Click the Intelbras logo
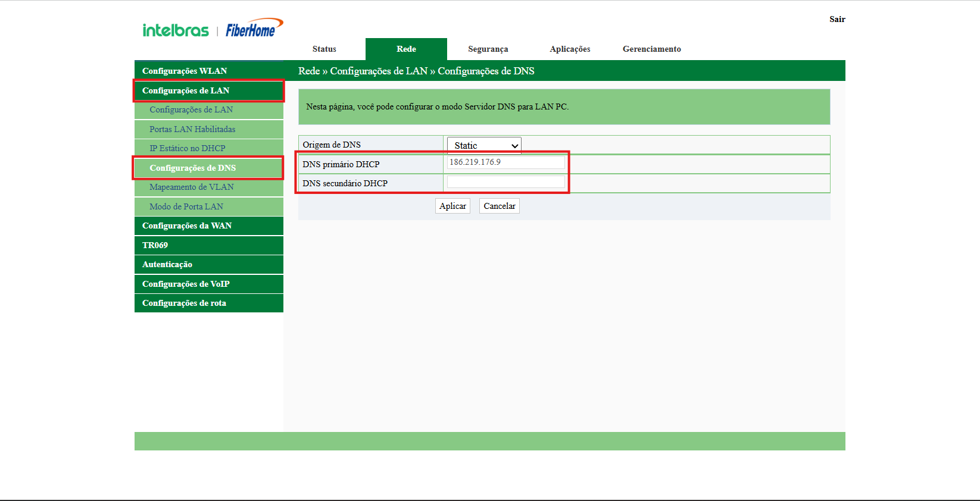This screenshot has height=501, width=980. tap(176, 30)
